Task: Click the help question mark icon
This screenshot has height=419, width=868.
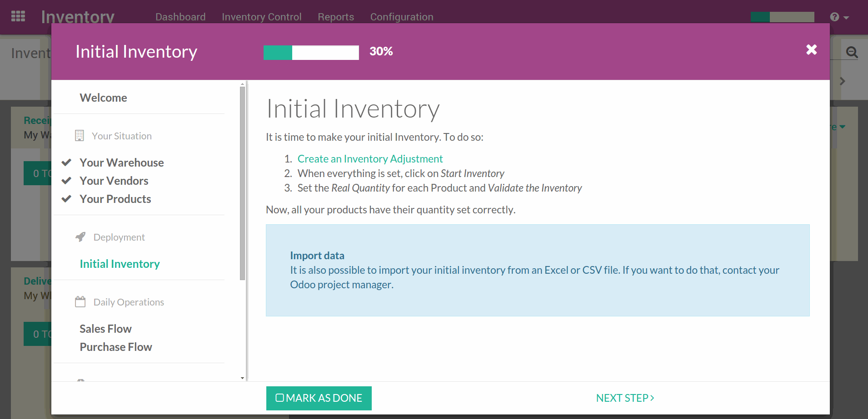Action: [834, 17]
